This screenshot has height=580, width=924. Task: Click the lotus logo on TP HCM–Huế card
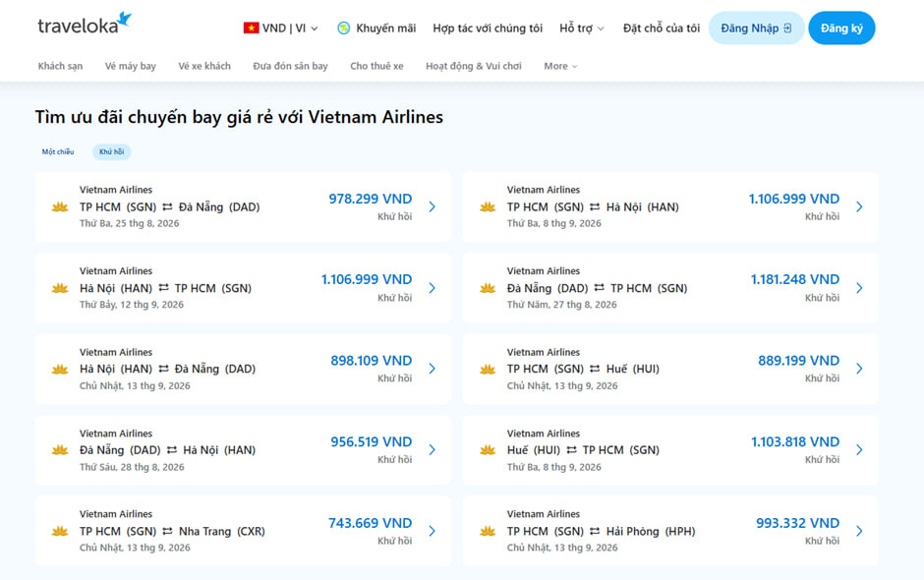(488, 369)
